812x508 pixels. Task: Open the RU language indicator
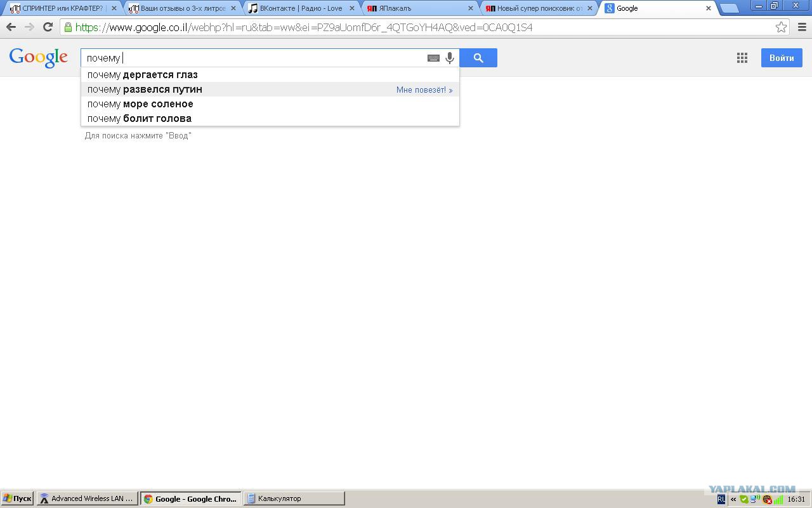point(721,499)
